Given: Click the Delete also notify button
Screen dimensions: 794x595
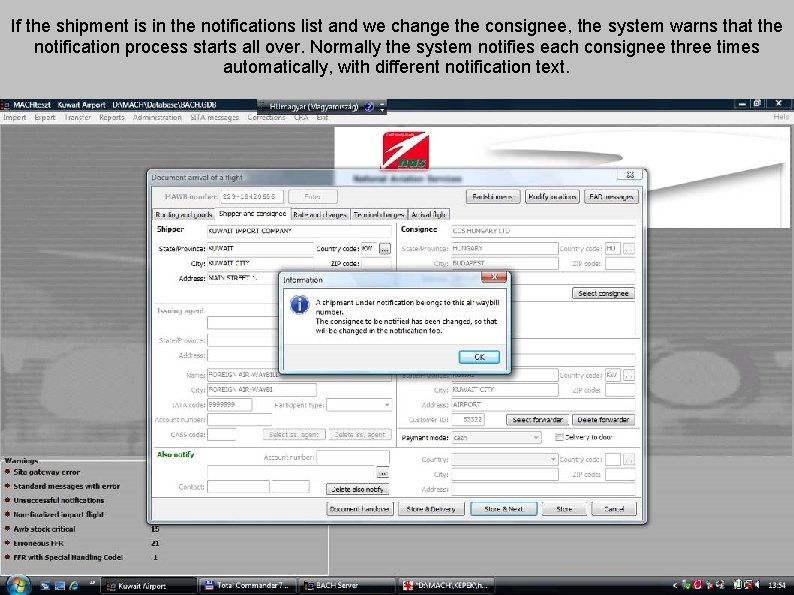Looking at the screenshot, I should (x=358, y=489).
